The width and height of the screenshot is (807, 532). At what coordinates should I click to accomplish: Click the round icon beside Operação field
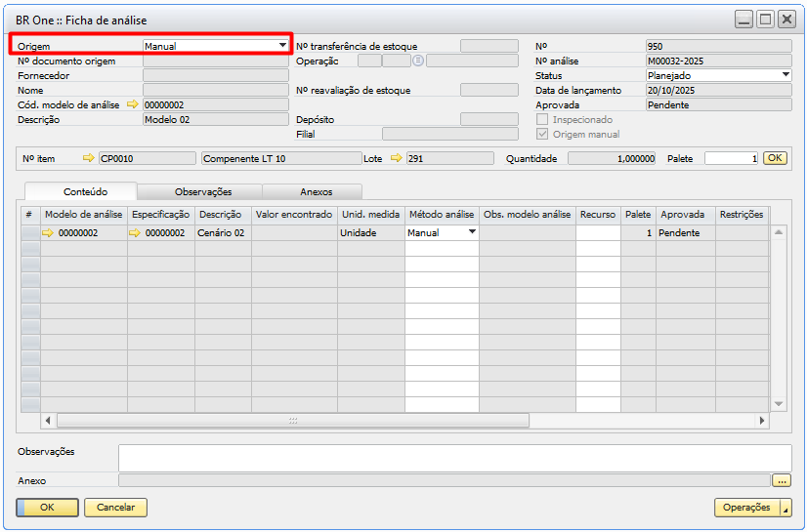pyautogui.click(x=418, y=61)
